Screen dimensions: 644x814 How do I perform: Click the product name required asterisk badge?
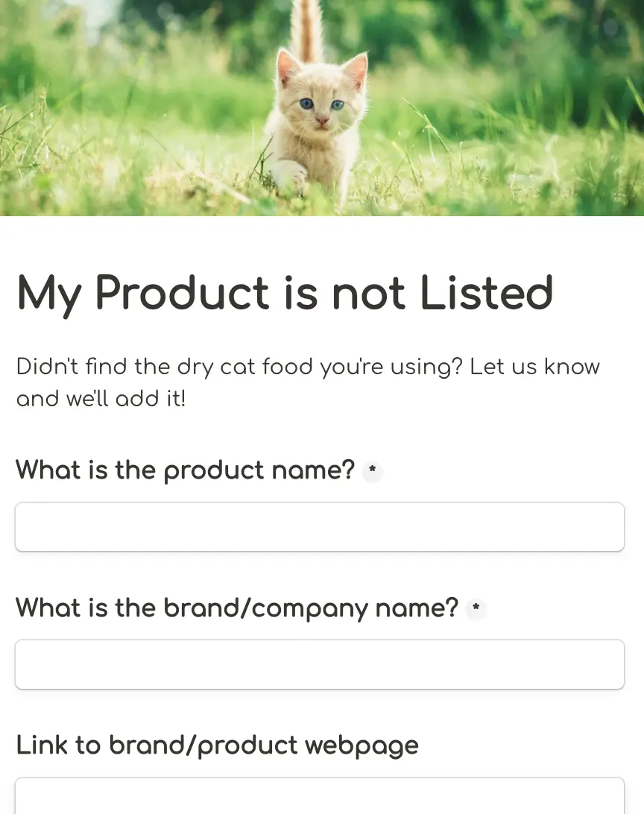pos(372,471)
